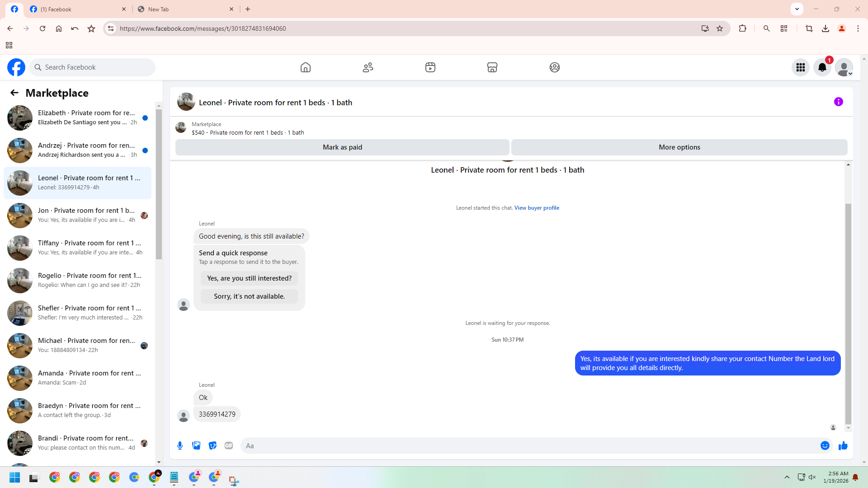Screen dimensions: 868x488
Task: Click the Search Facebook field
Action: [92, 67]
